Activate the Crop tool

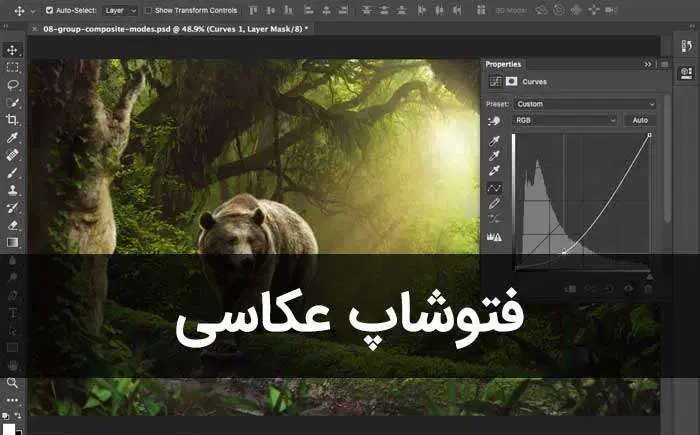tap(12, 120)
